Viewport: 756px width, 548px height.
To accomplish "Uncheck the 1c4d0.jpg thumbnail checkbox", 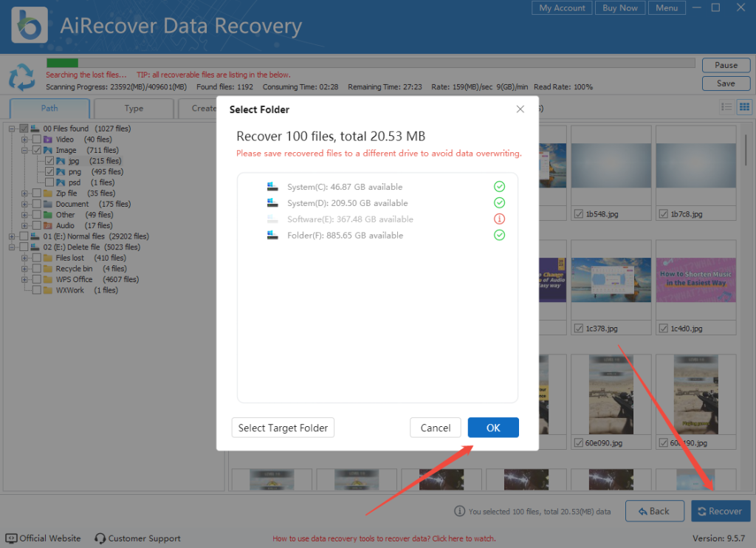I will pos(662,329).
